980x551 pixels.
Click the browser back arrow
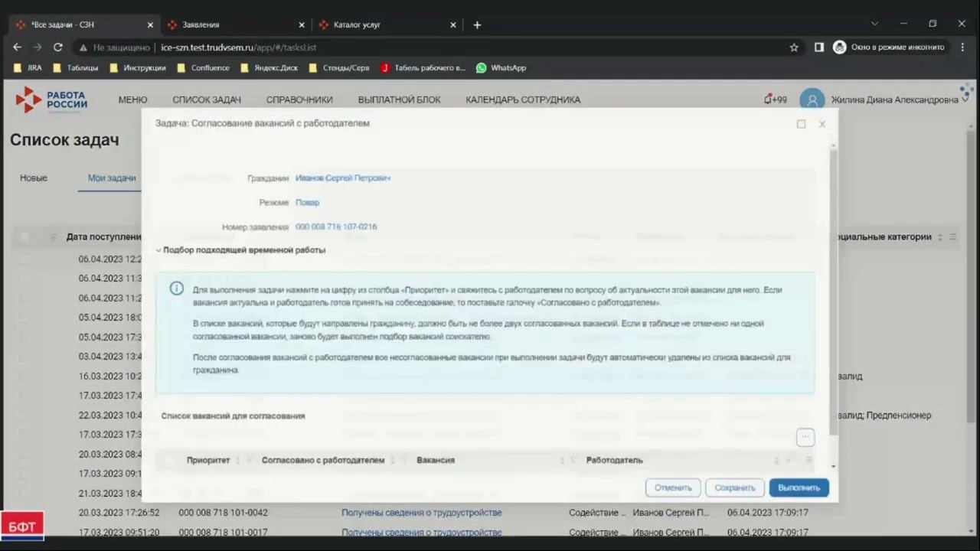[x=17, y=47]
